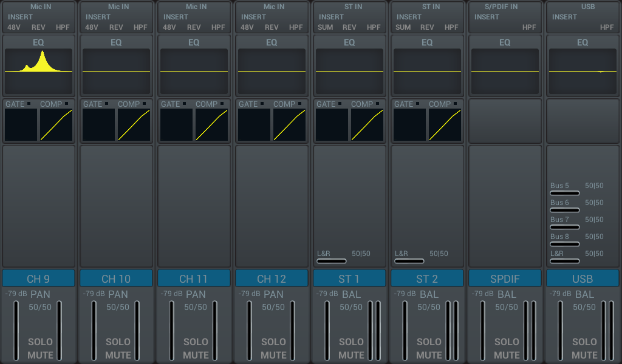Open the CH 9 compressor curve
The image size is (622, 364).
click(56, 125)
